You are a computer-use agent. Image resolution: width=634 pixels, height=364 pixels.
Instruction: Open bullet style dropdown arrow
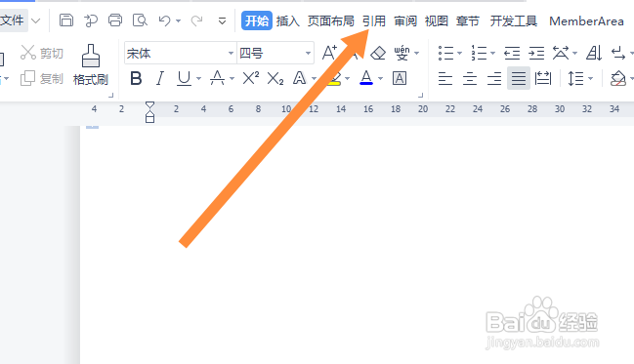[460, 53]
